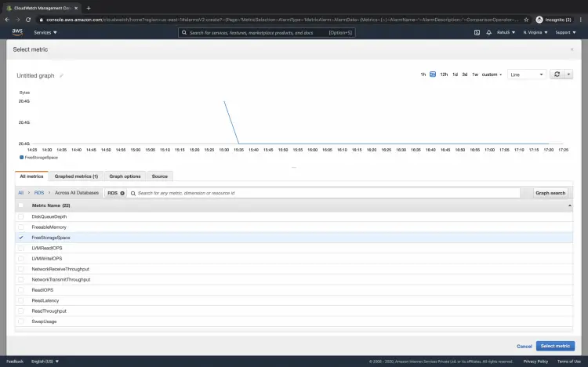Check the DiskQueueDepth metric checkbox
Image resolution: width=588 pixels, height=367 pixels.
tap(20, 216)
